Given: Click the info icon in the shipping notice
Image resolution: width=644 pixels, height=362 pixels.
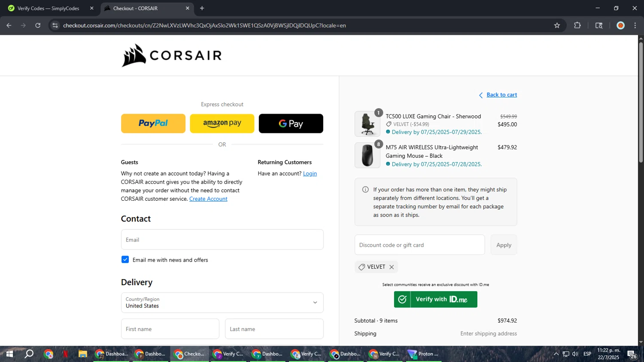Looking at the screenshot, I should pyautogui.click(x=365, y=190).
